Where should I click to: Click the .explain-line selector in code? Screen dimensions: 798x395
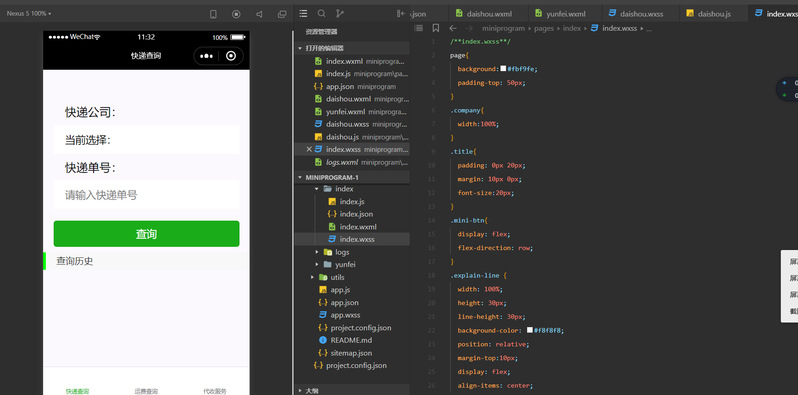tap(475, 275)
